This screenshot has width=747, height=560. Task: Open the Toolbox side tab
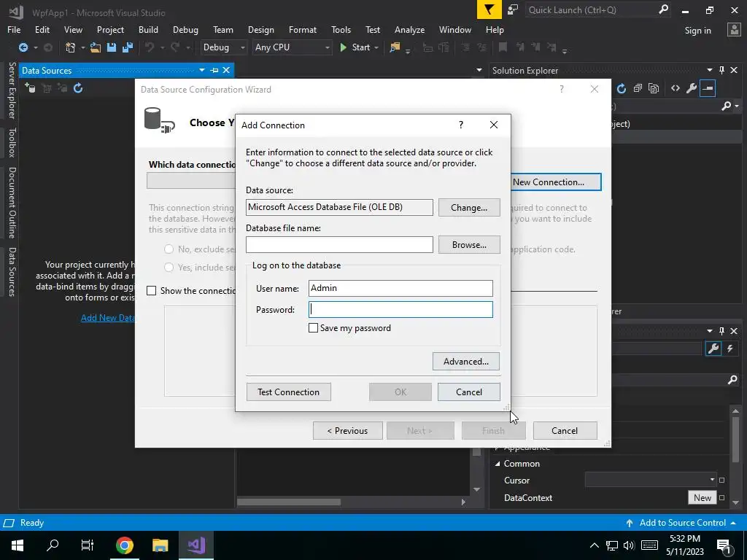click(x=12, y=142)
